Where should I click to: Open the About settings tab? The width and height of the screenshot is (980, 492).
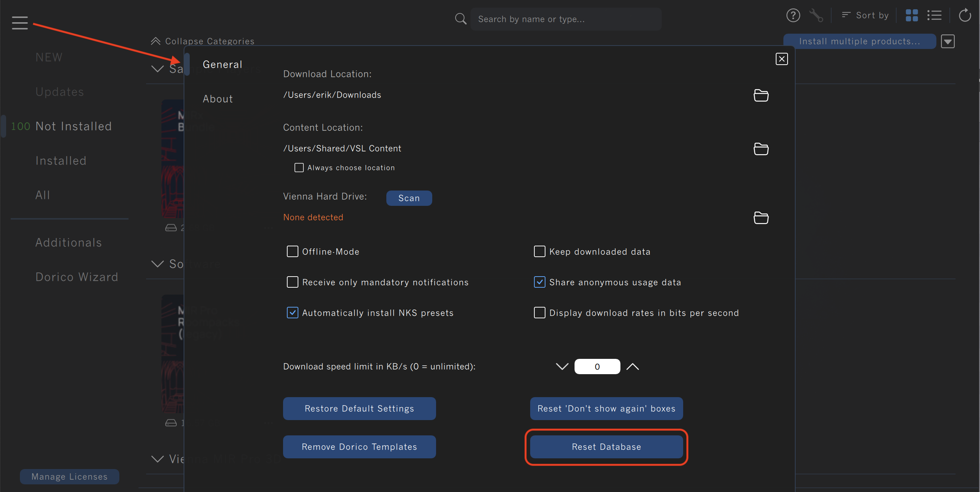click(x=218, y=99)
